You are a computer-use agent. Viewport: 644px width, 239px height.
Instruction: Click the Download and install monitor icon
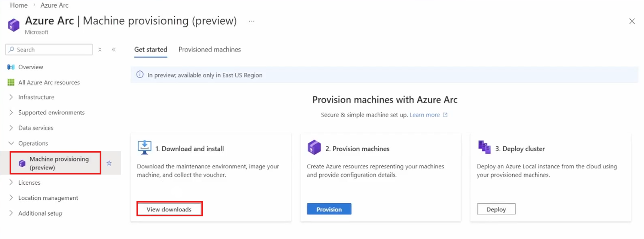tap(144, 148)
